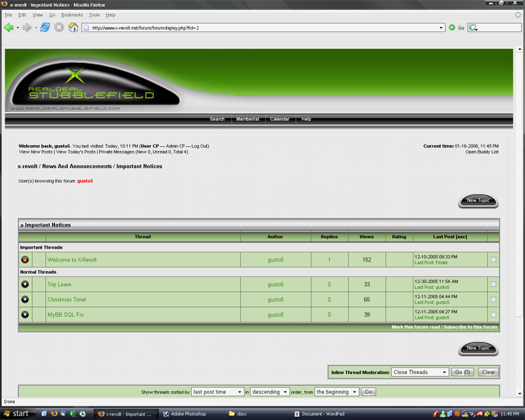Click the Google search engine icon
Screen dimensions: 525x420
tap(472, 28)
